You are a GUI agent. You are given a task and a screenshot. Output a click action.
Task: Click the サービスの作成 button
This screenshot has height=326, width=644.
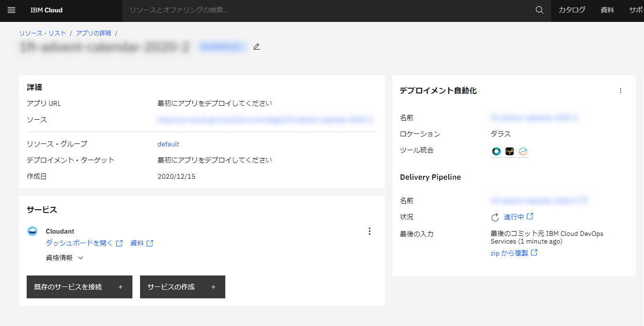[x=182, y=287]
